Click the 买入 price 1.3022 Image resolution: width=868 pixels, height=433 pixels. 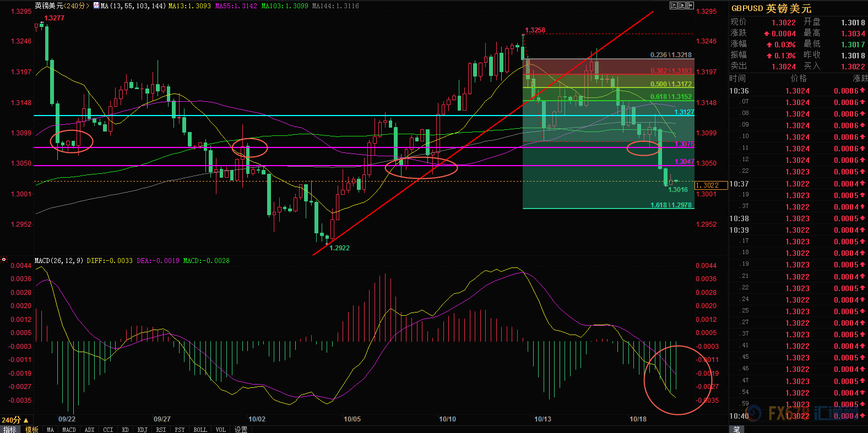tap(853, 67)
